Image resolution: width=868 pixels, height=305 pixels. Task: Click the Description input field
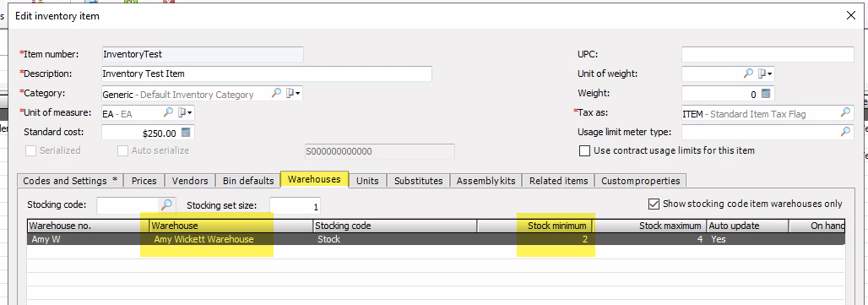(267, 74)
